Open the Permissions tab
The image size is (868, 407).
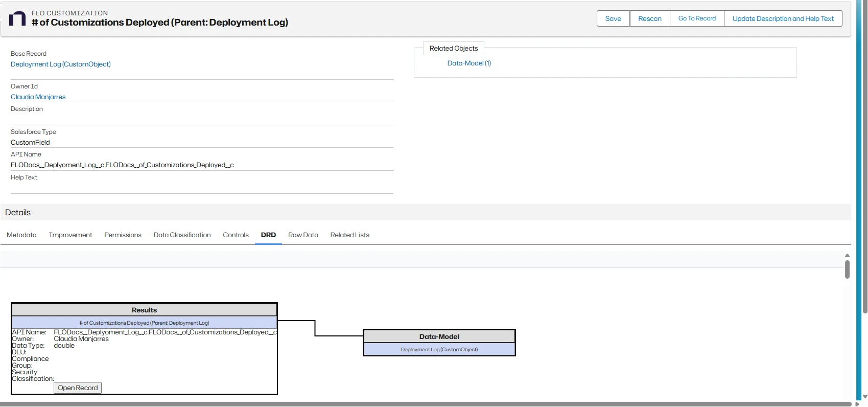123,235
